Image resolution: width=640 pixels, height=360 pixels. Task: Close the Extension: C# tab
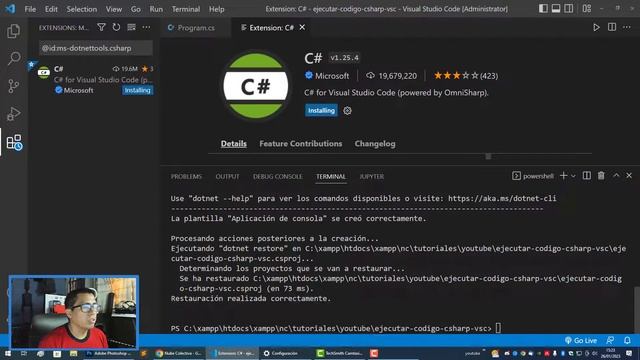[x=302, y=27]
